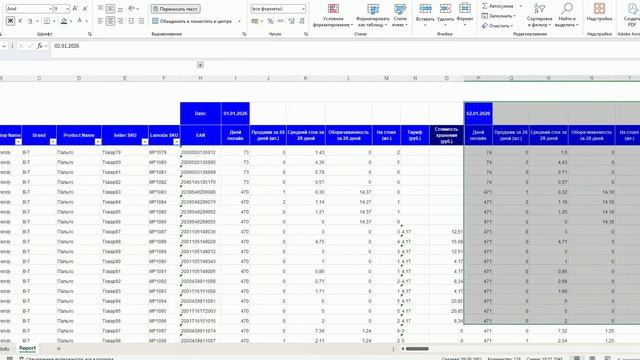Align text to top of cell
The image size is (640, 360).
tap(100, 9)
